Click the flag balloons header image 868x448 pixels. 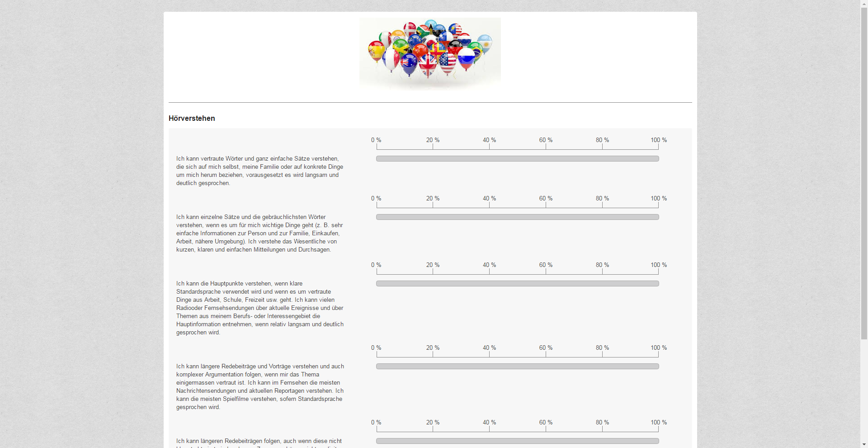[x=430, y=54]
